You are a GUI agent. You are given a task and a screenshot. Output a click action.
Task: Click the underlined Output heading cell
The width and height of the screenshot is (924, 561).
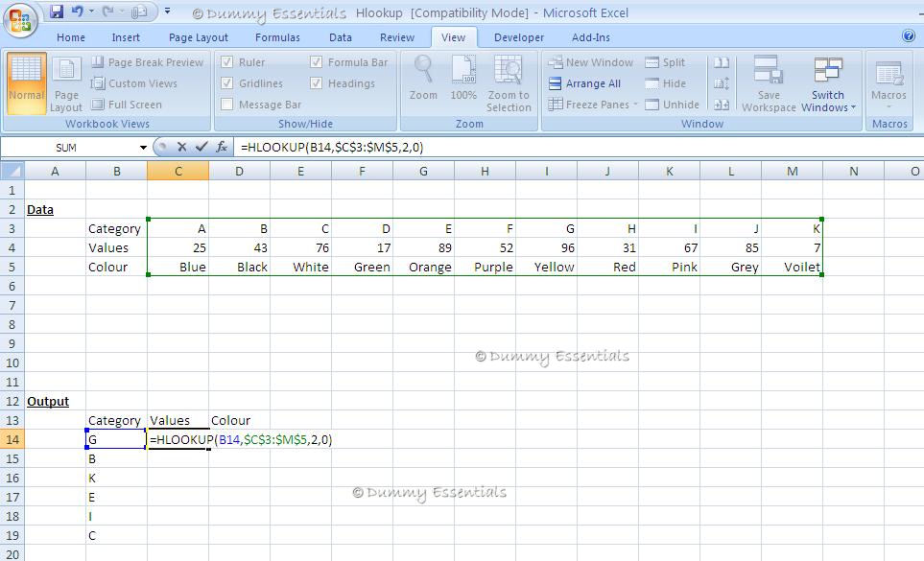coord(56,402)
